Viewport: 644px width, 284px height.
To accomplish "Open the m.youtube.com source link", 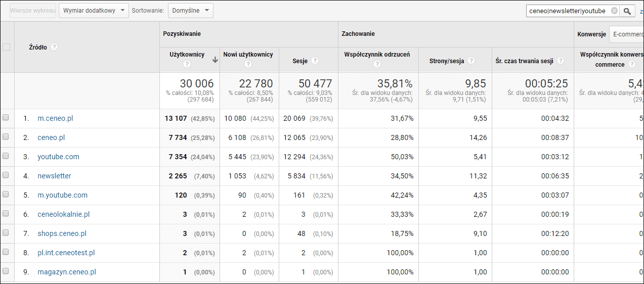I will coord(62,195).
